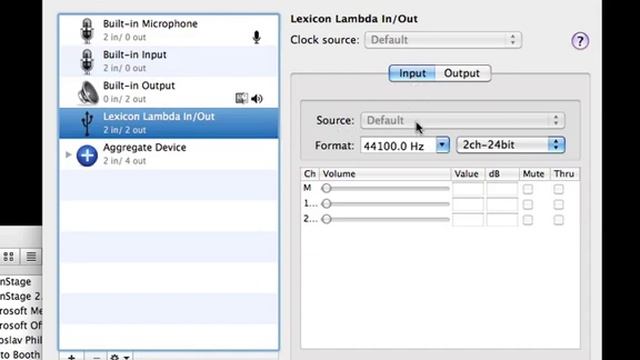Click the dB field for channel 1
The height and width of the screenshot is (360, 640).
pyautogui.click(x=502, y=204)
